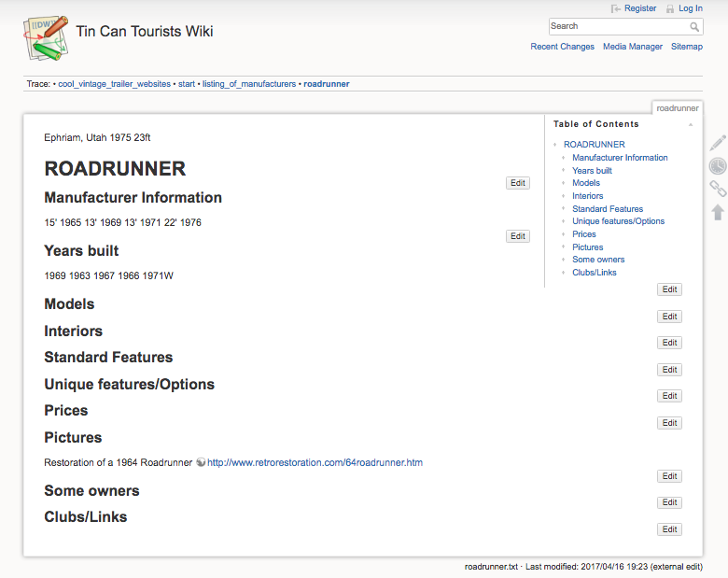Image resolution: width=728 pixels, height=578 pixels.
Task: Click the Log In padlock icon
Action: tap(670, 8)
